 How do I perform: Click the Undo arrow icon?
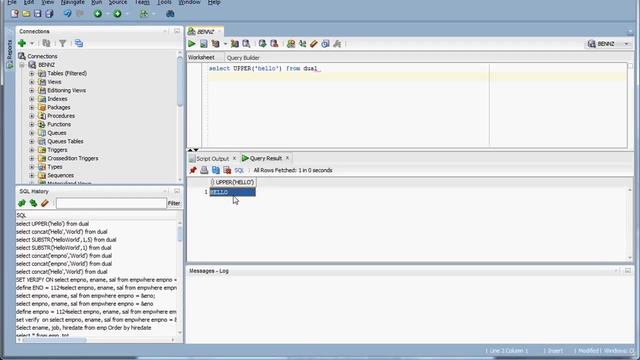click(67, 13)
